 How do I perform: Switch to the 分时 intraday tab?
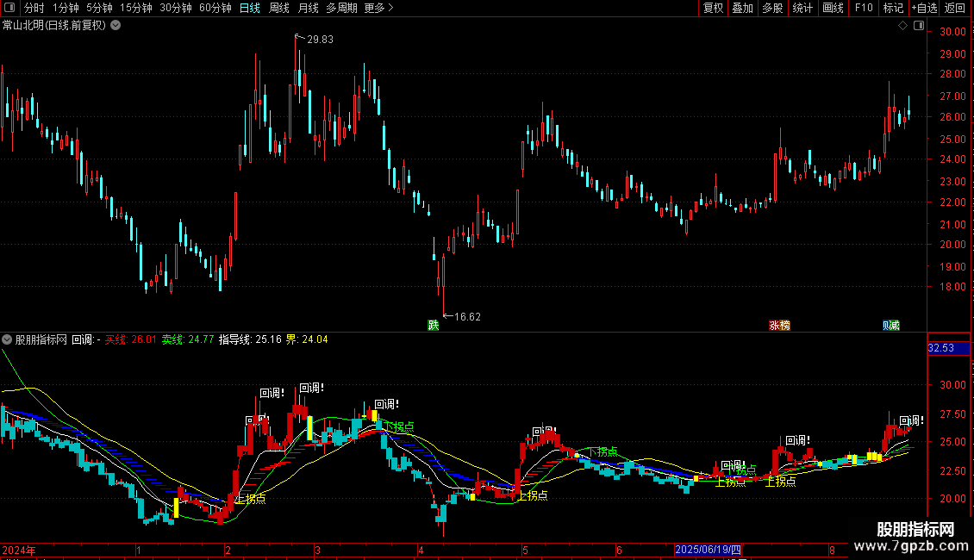[x=34, y=8]
